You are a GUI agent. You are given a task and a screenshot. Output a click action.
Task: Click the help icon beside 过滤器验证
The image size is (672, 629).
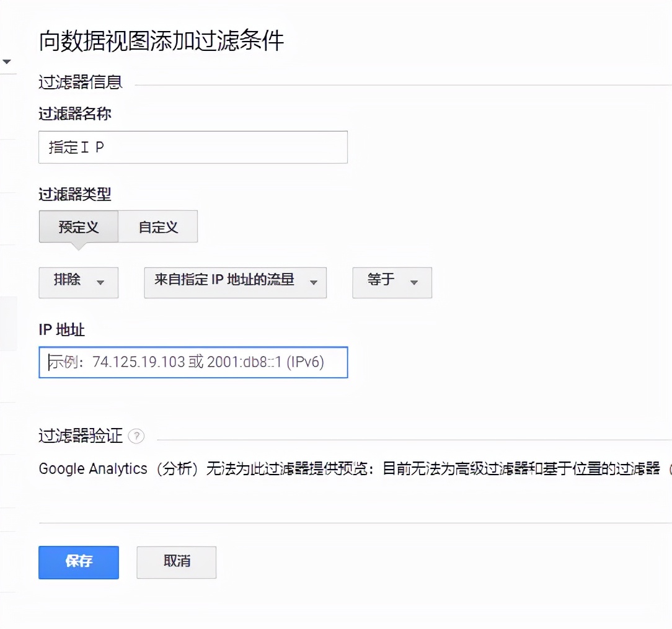pos(136,436)
